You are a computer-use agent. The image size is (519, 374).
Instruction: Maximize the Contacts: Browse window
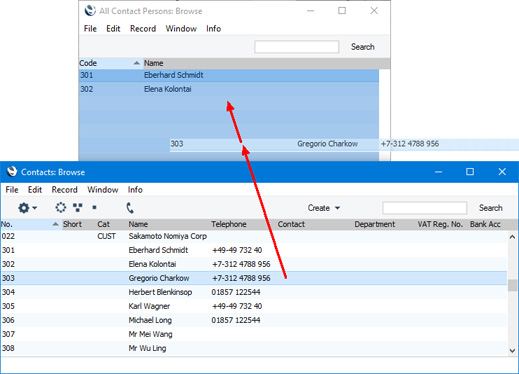(x=470, y=172)
